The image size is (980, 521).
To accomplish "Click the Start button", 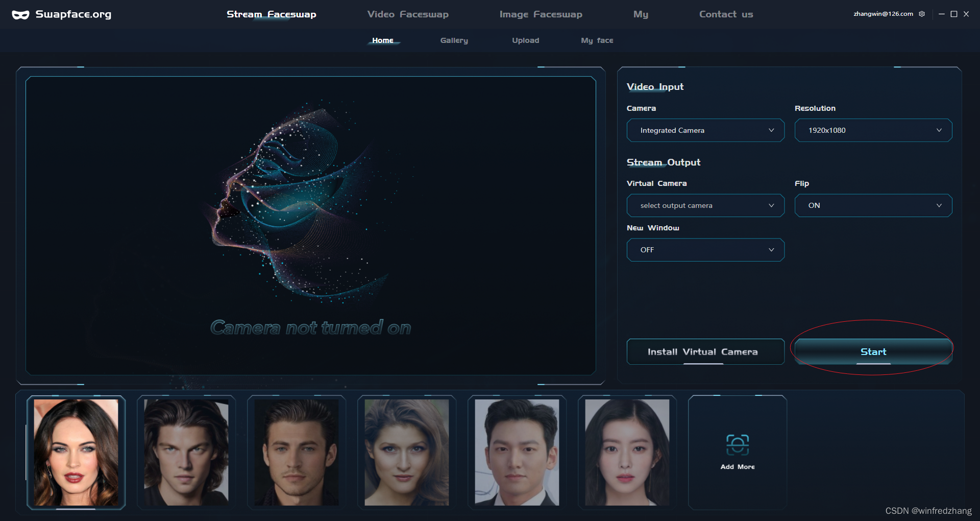I will tap(873, 351).
